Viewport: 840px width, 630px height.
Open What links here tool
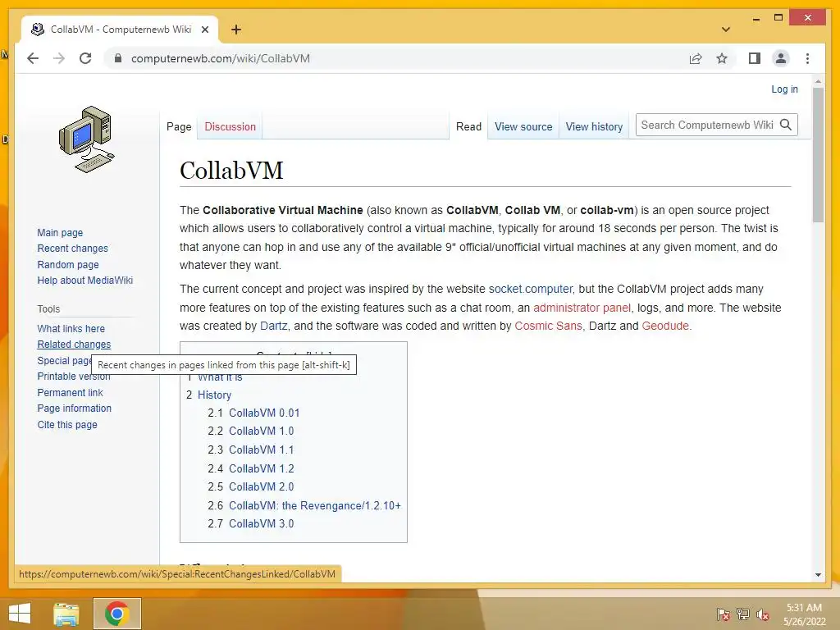(71, 328)
